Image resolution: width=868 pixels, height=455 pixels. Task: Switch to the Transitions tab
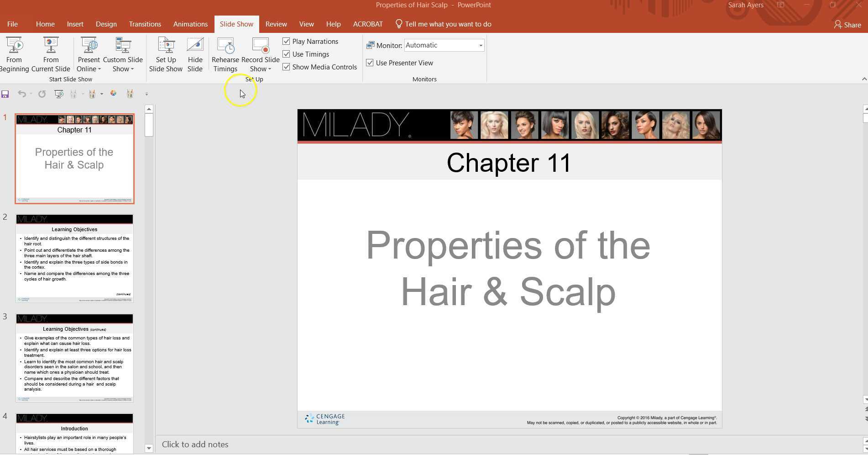tap(145, 24)
